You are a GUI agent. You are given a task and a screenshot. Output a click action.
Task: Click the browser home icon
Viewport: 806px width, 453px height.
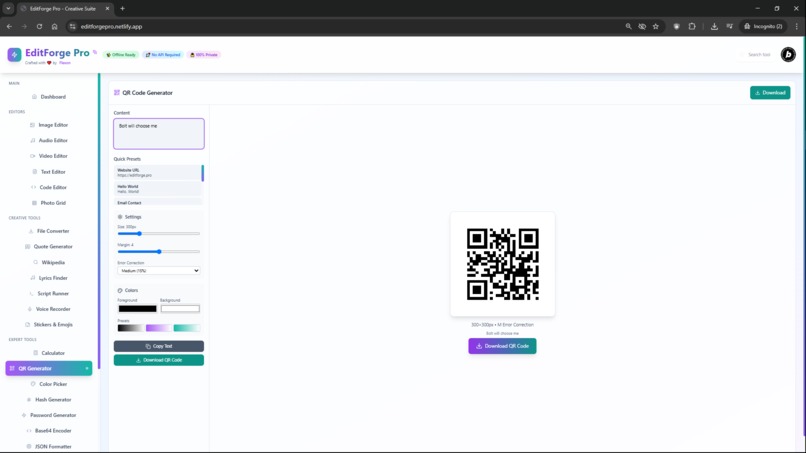click(x=54, y=26)
